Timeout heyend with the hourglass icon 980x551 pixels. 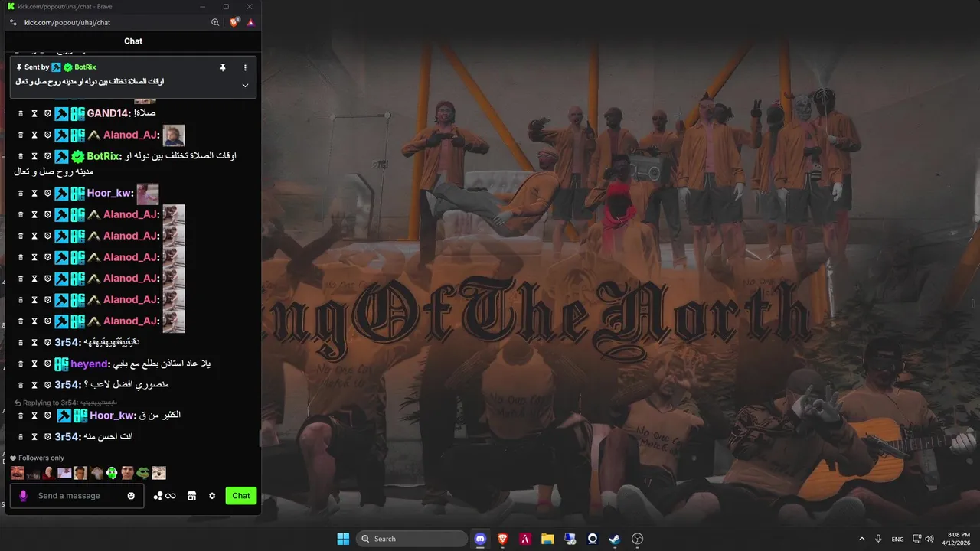(x=34, y=364)
